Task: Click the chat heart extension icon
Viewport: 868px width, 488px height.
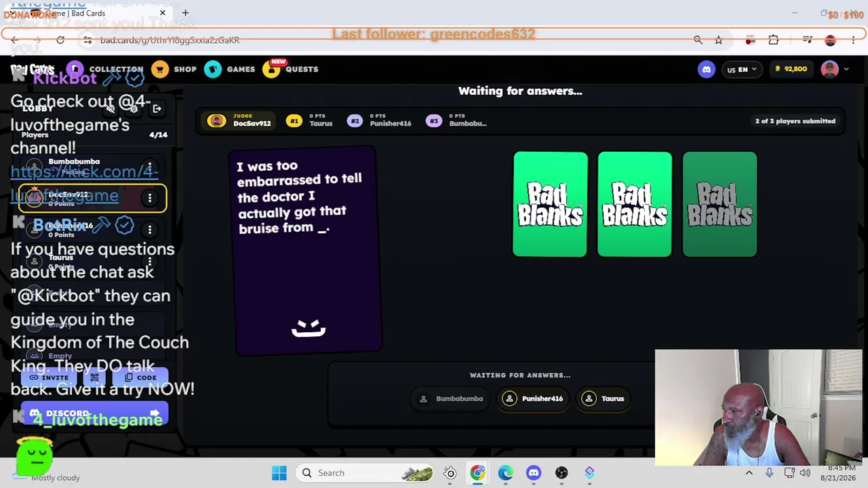Action: (x=750, y=41)
